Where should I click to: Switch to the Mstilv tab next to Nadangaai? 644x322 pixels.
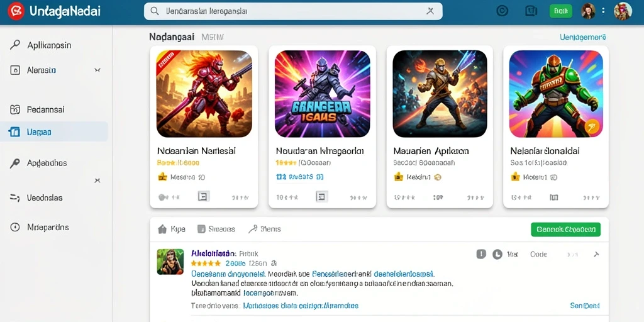click(213, 37)
